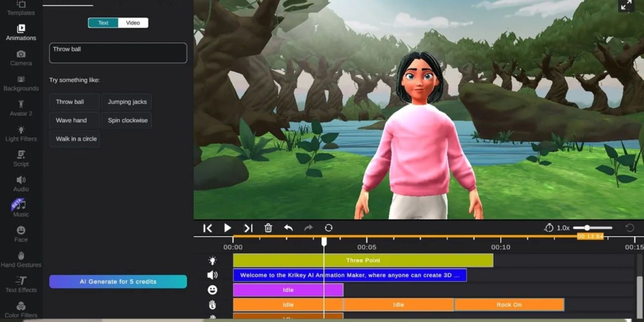
Task: Open the Light Filters panel
Action: tap(20, 134)
